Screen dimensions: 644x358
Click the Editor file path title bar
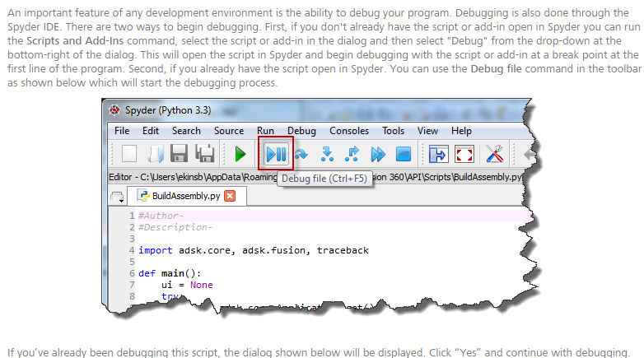coord(316,177)
